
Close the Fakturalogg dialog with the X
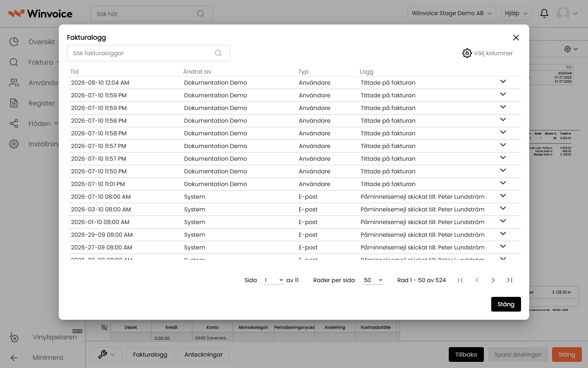(x=516, y=38)
